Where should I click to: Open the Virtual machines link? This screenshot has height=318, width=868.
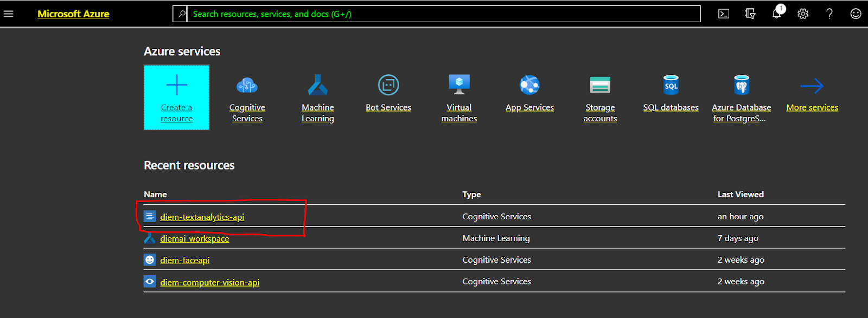(x=459, y=113)
